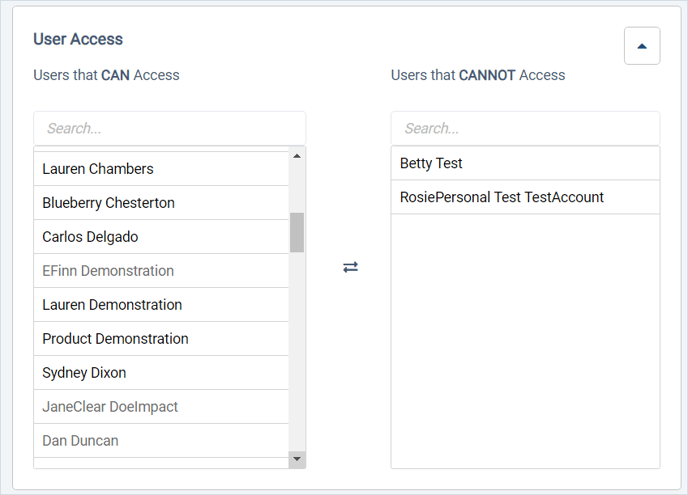688x495 pixels.
Task: Select Dan Duncan user
Action: (x=161, y=441)
